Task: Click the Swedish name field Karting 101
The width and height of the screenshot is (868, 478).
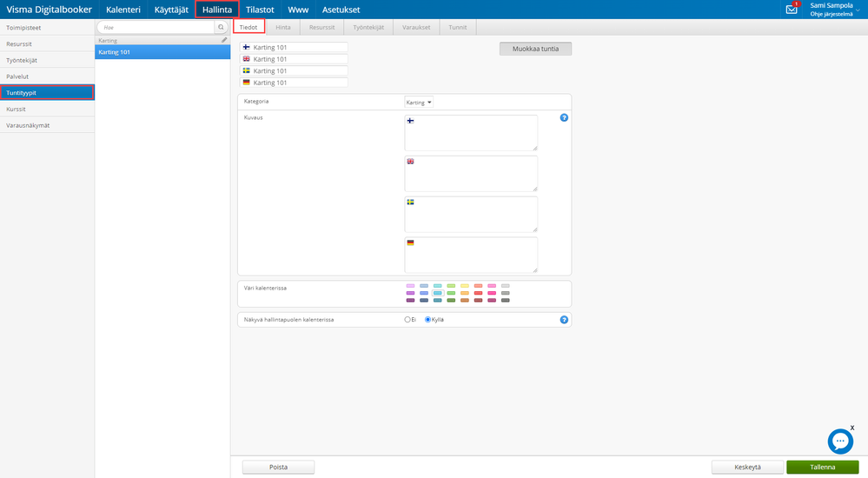Action: pyautogui.click(x=294, y=71)
